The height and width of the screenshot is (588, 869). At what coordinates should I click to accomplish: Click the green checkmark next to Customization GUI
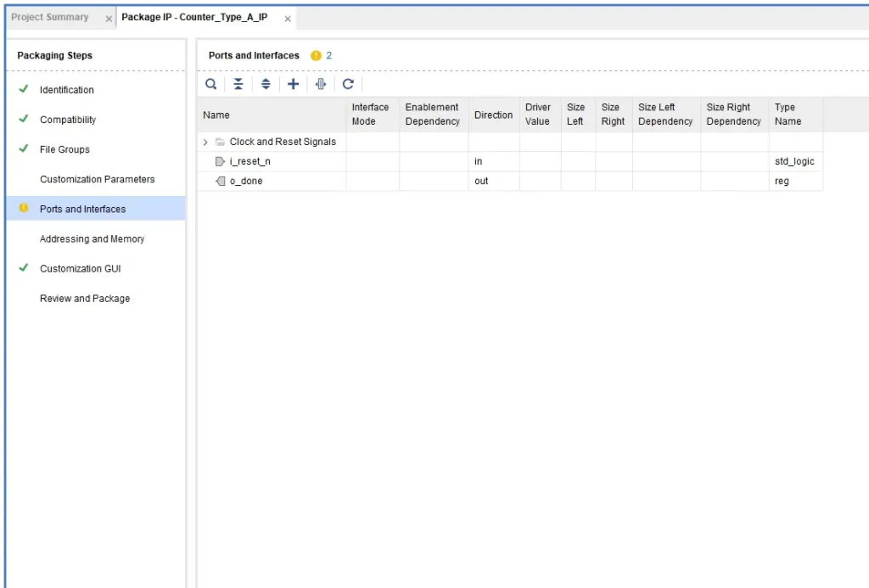[x=23, y=267]
